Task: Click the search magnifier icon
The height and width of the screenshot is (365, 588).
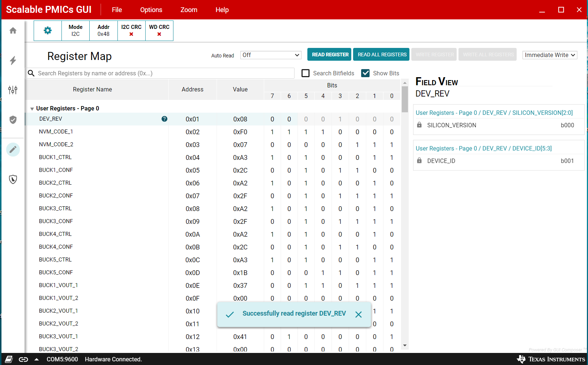Action: tap(31, 73)
